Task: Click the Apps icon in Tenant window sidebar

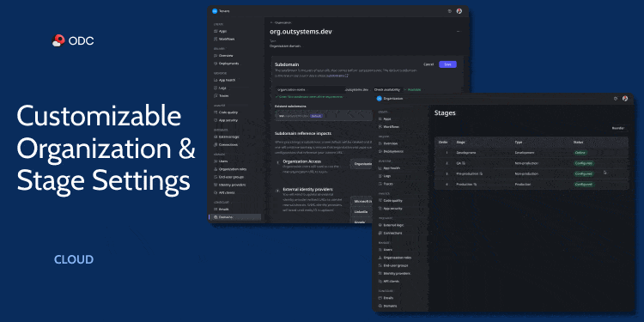Action: [216, 31]
